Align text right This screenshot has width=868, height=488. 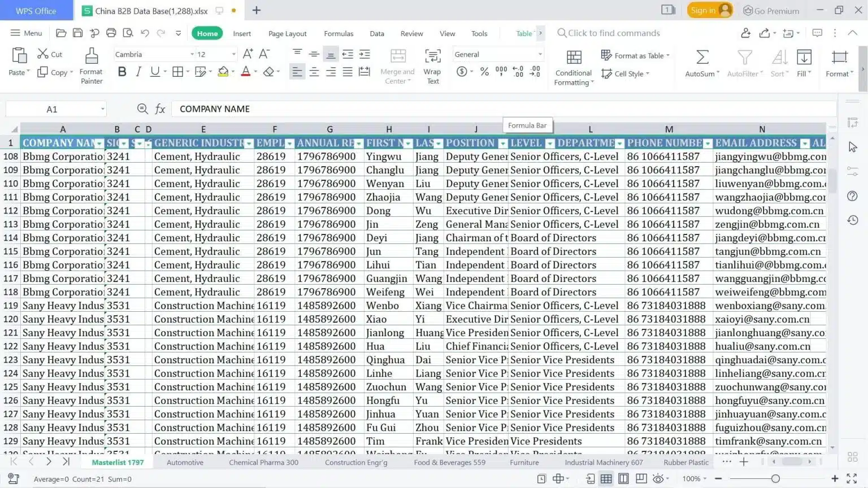331,72
